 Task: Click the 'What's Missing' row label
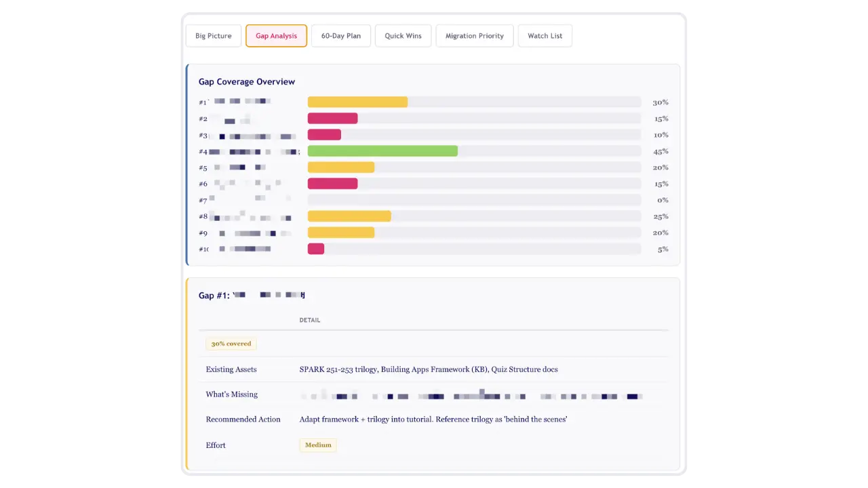point(231,394)
